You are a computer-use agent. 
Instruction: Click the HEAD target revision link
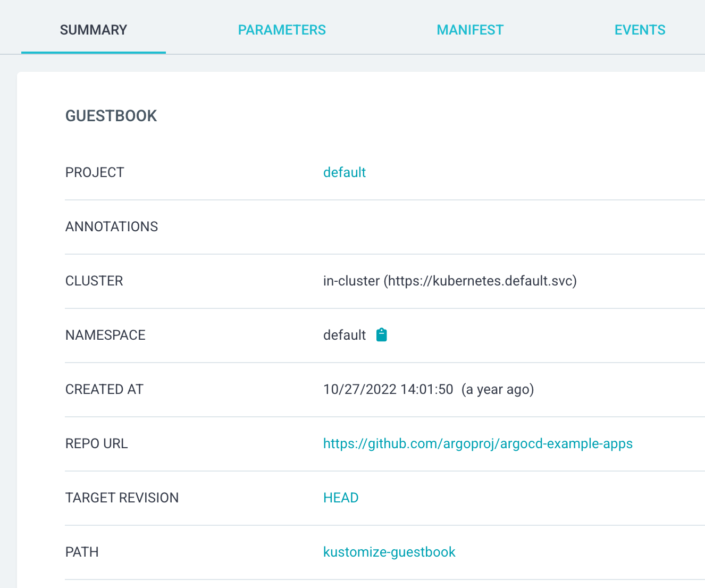341,498
